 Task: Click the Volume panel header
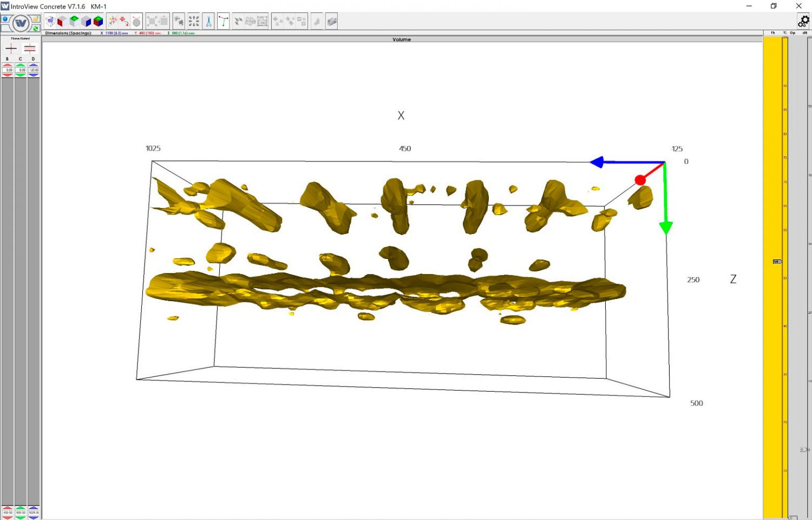(402, 40)
